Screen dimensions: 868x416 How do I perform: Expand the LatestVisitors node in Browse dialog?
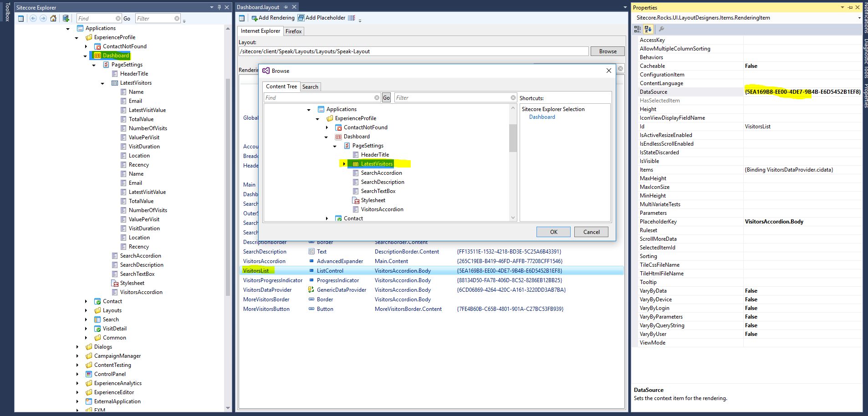(x=344, y=164)
